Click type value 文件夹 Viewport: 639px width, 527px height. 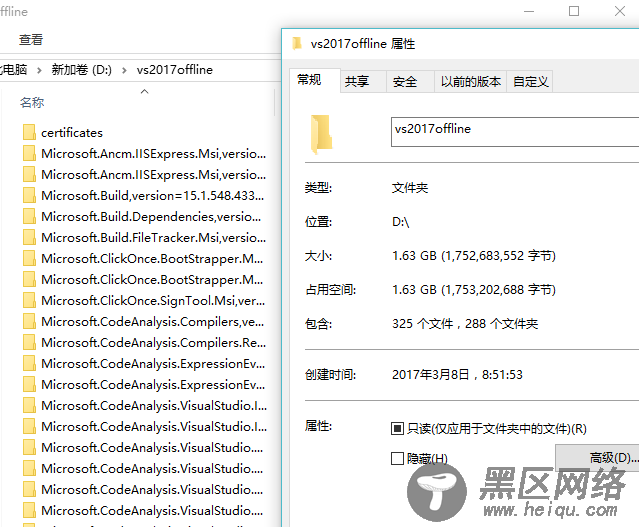click(x=410, y=188)
